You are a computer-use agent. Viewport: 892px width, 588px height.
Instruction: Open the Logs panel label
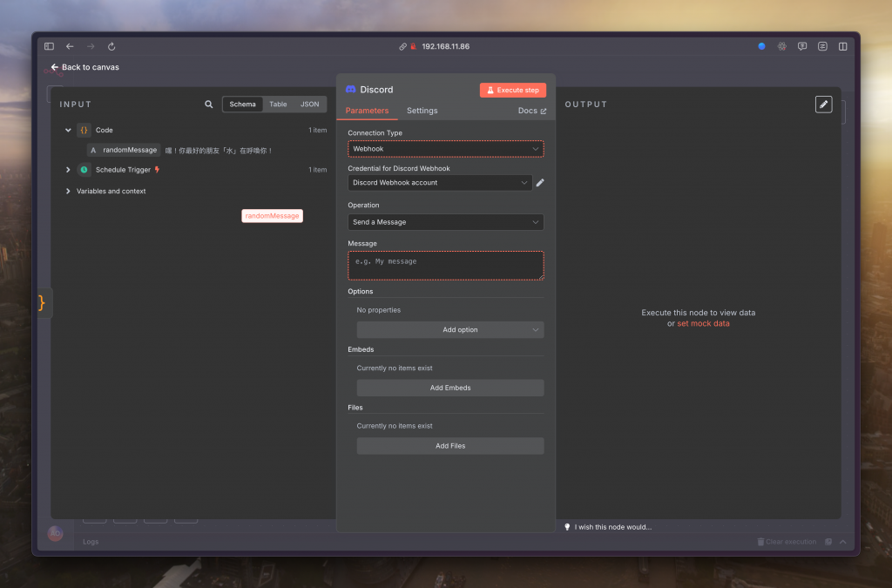point(91,541)
